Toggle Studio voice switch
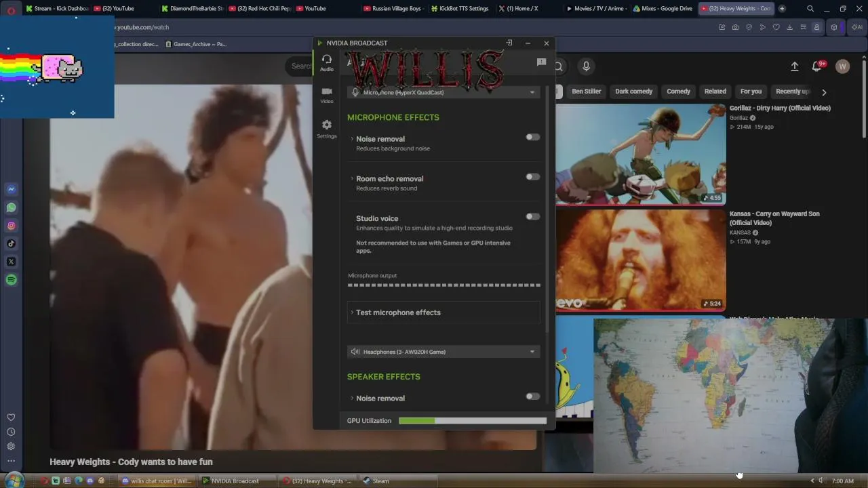 533,217
